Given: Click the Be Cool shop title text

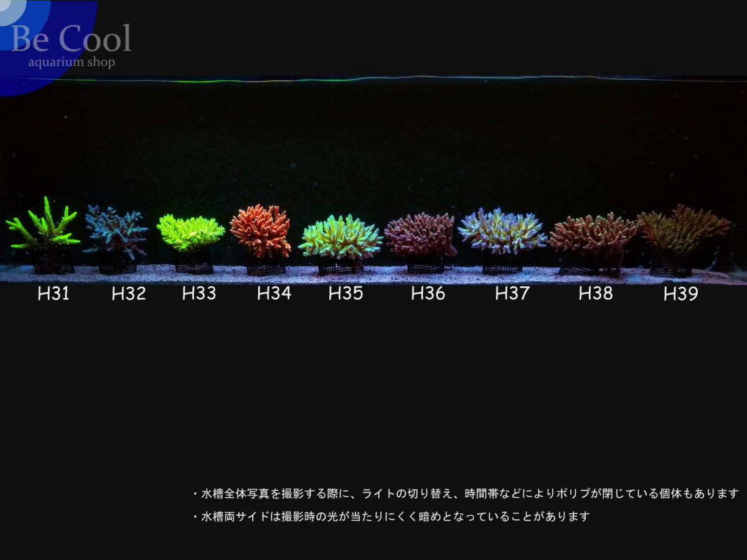Looking at the screenshot, I should pyautogui.click(x=72, y=39).
